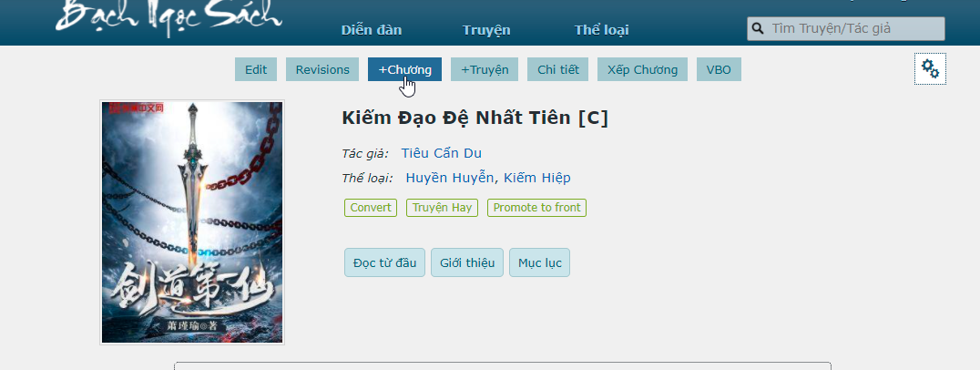Image resolution: width=980 pixels, height=370 pixels.
Task: Click the VBO button
Action: click(x=719, y=69)
